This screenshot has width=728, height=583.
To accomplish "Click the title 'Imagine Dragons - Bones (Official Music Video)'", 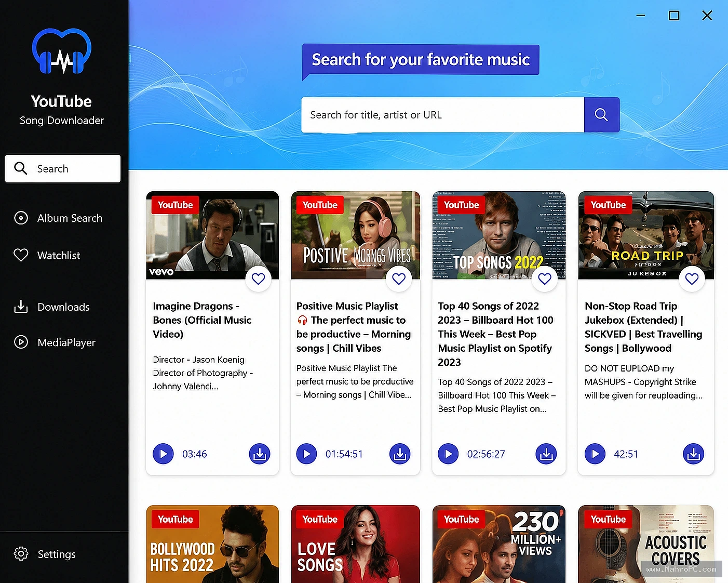I will click(202, 320).
